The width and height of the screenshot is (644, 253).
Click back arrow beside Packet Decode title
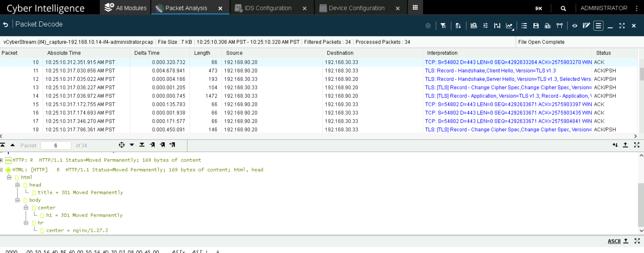point(5,24)
